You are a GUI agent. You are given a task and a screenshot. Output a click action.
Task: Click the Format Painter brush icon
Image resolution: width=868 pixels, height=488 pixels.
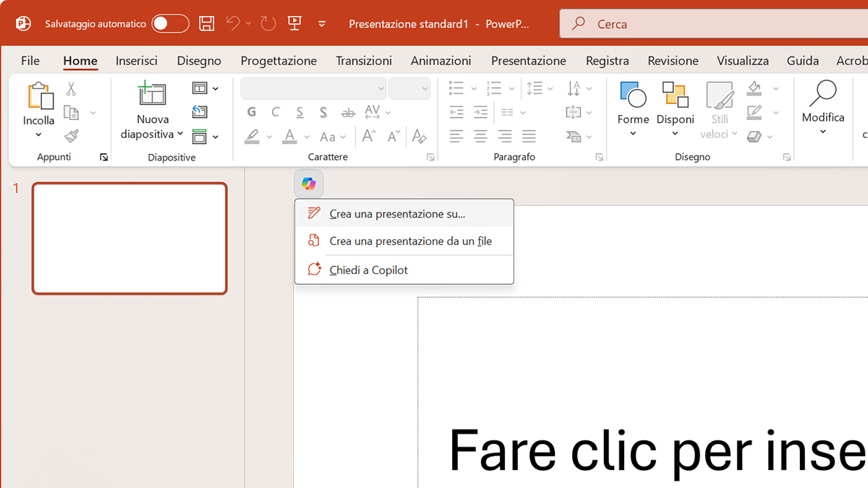pyautogui.click(x=71, y=136)
